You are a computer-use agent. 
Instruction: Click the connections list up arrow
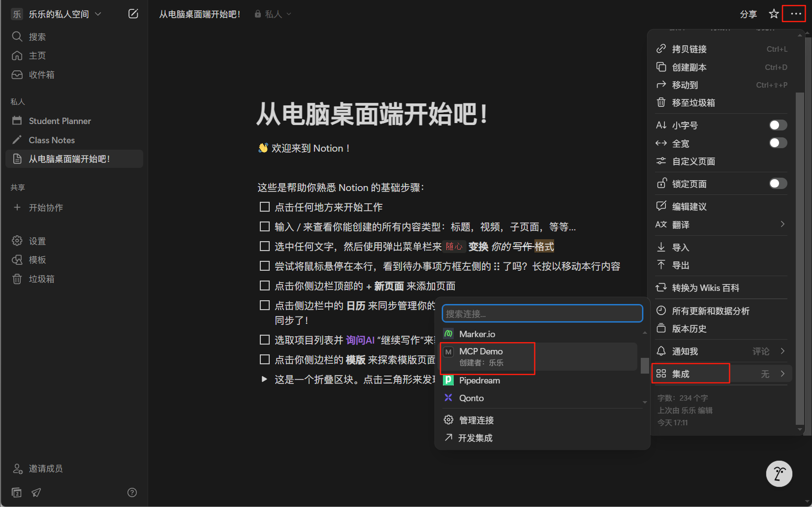point(645,333)
